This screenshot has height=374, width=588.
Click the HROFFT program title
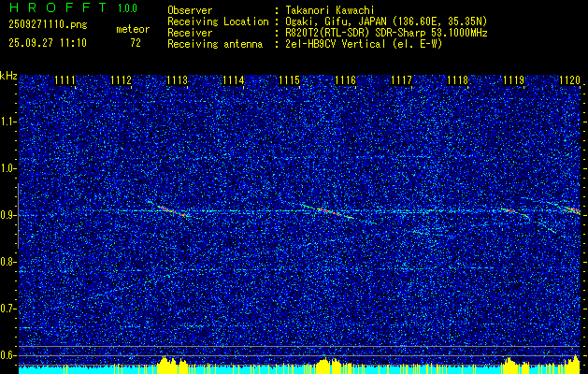point(58,7)
